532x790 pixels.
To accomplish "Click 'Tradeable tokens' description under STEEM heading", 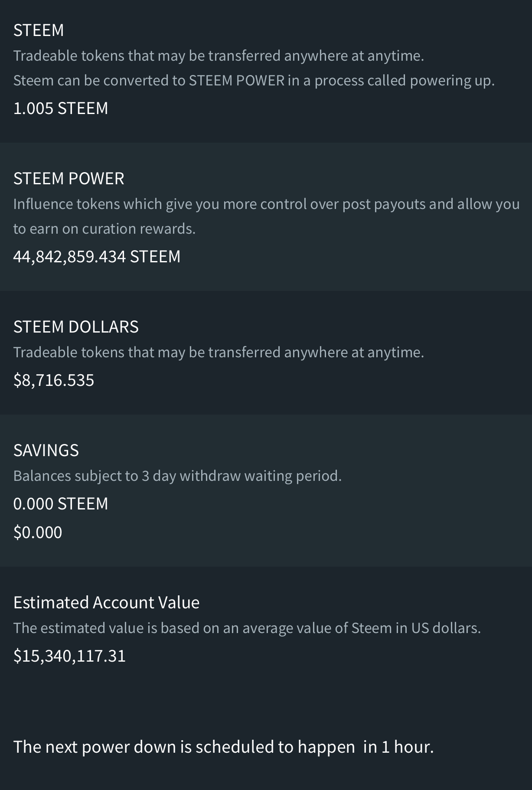I will (x=219, y=56).
